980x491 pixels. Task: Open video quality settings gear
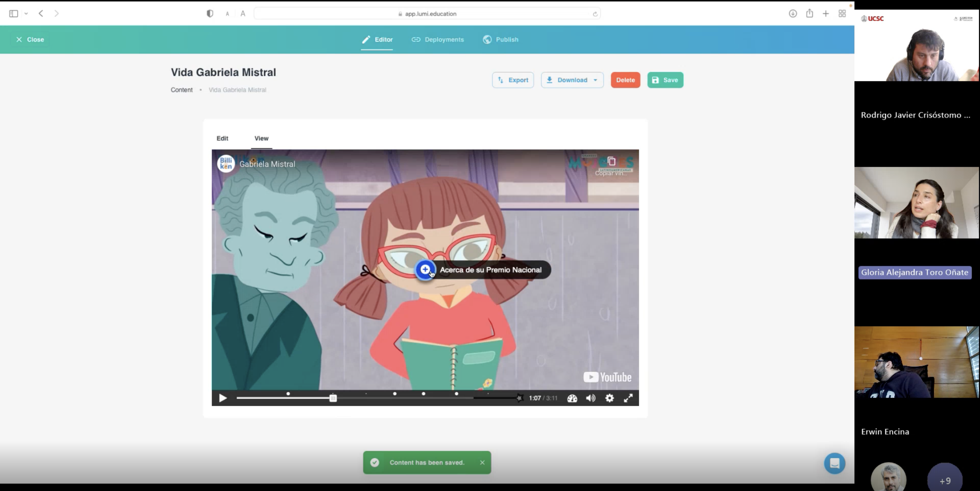tap(609, 398)
